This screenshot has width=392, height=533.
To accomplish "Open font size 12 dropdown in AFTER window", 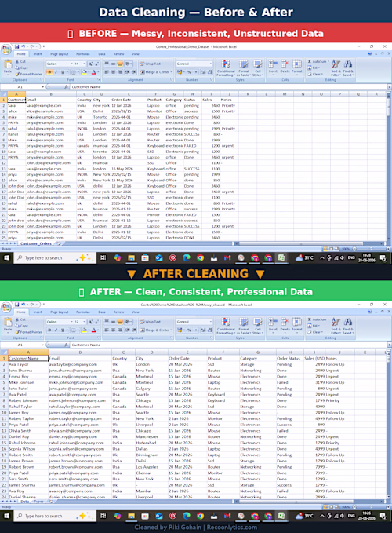I will pos(84,322).
